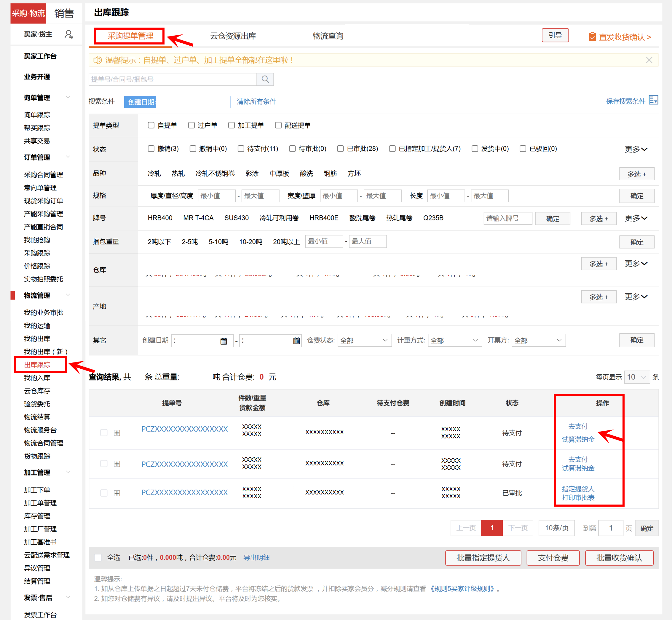
Task: Open 我的入库 in the sidebar
Action: pyautogui.click(x=37, y=378)
